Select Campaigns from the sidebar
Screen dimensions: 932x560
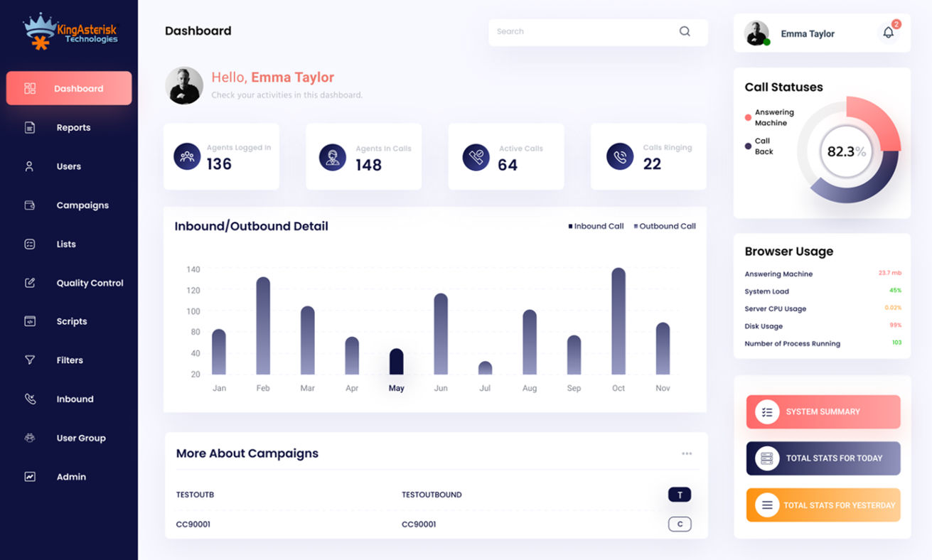pyautogui.click(x=82, y=205)
